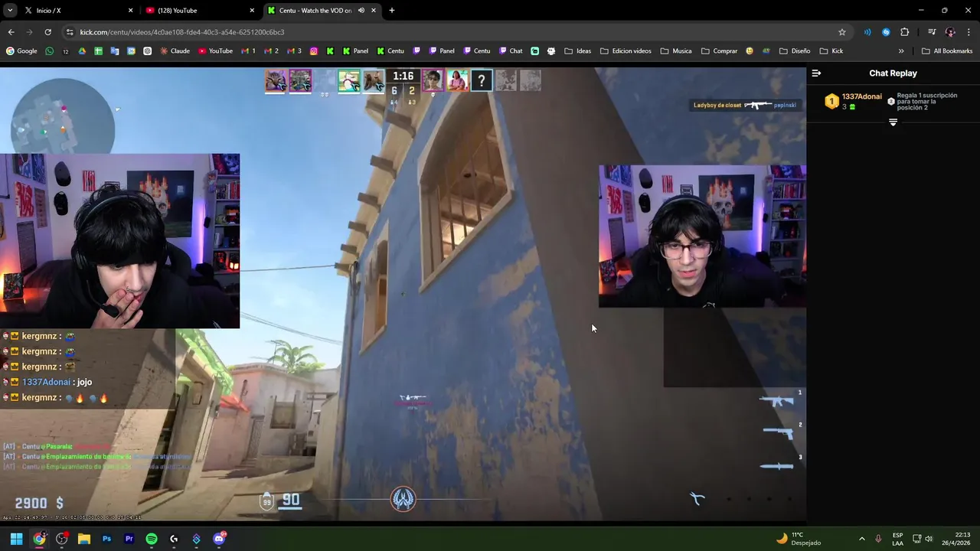Open the Musica bookmark folder
Image resolution: width=980 pixels, height=551 pixels.
pos(675,51)
